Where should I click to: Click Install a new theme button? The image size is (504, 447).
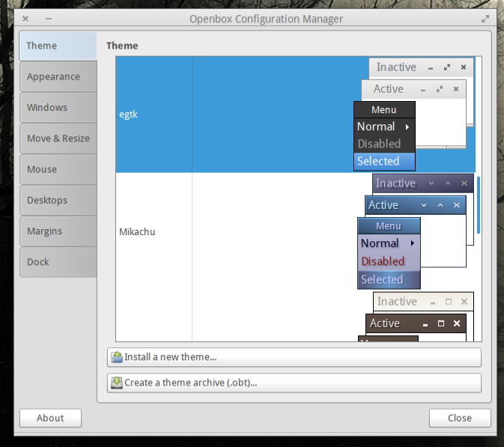coord(294,357)
